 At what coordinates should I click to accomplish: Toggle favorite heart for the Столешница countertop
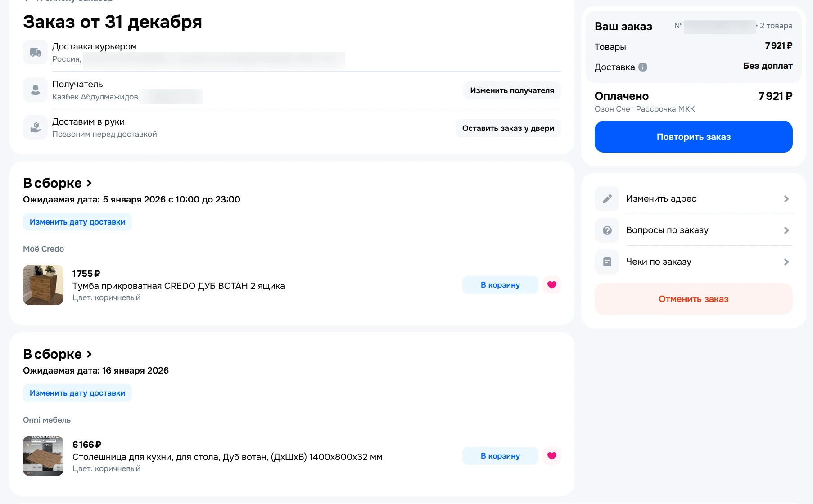pyautogui.click(x=552, y=456)
